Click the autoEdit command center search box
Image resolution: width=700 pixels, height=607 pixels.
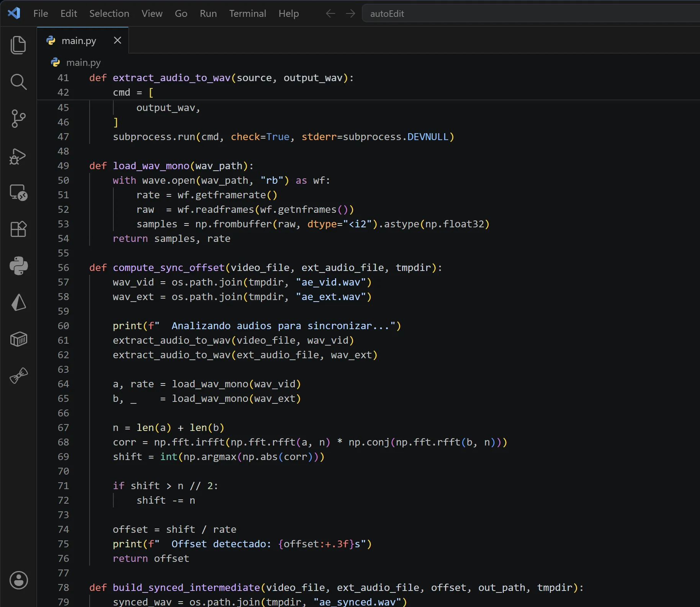531,13
